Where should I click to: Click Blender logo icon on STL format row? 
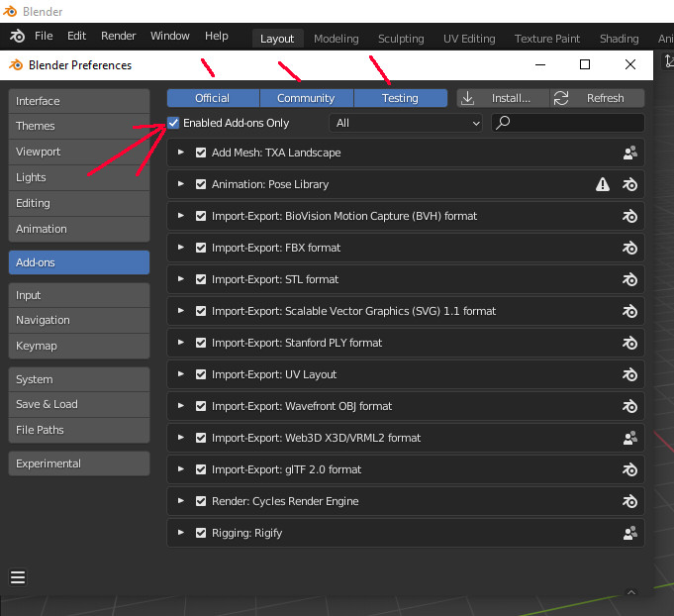pyautogui.click(x=630, y=280)
